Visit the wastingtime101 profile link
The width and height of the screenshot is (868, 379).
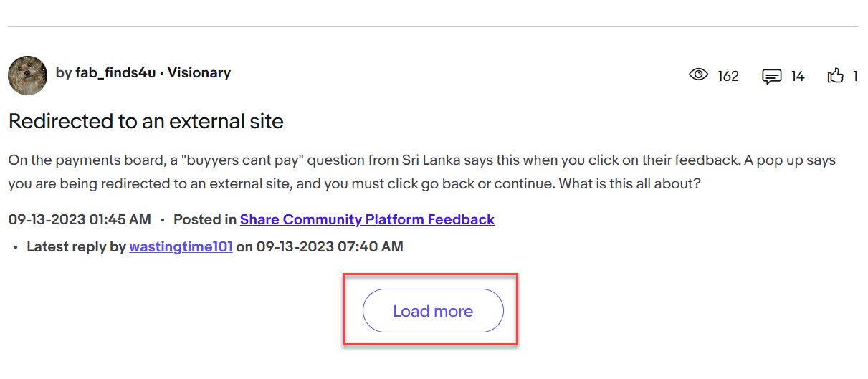[x=181, y=246]
